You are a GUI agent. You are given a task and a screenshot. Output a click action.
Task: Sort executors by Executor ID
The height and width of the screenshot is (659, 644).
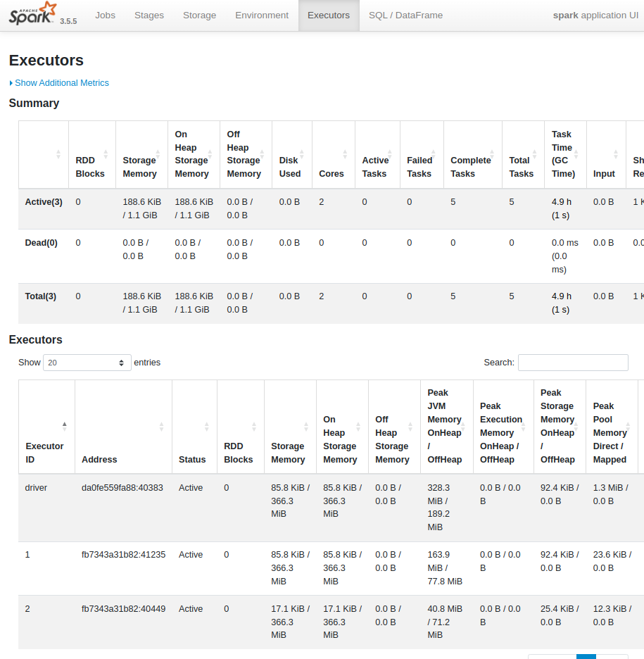click(46, 427)
